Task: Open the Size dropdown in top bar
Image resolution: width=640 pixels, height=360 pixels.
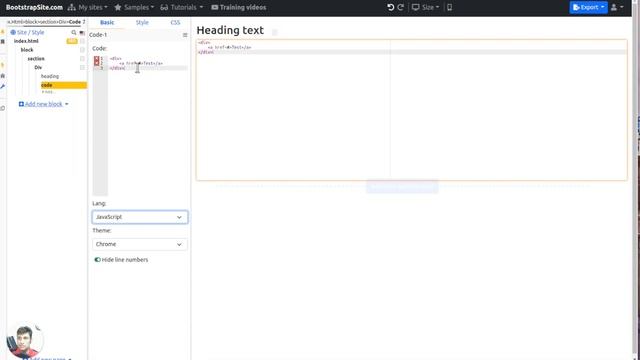Action: tap(425, 7)
